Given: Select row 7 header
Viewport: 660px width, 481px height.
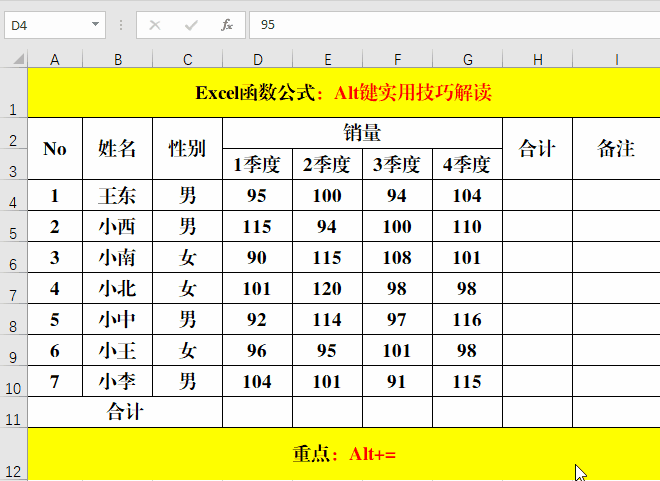Looking at the screenshot, I should pyautogui.click(x=13, y=288).
